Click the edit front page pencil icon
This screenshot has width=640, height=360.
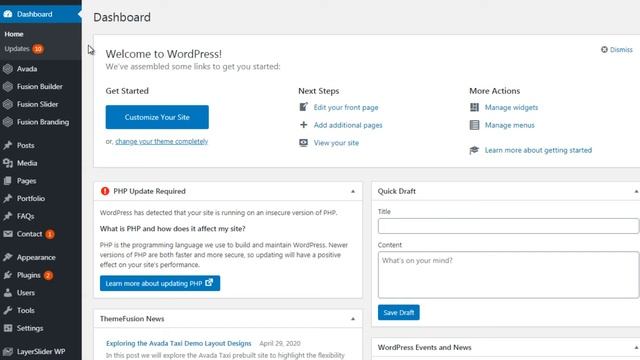pyautogui.click(x=303, y=107)
